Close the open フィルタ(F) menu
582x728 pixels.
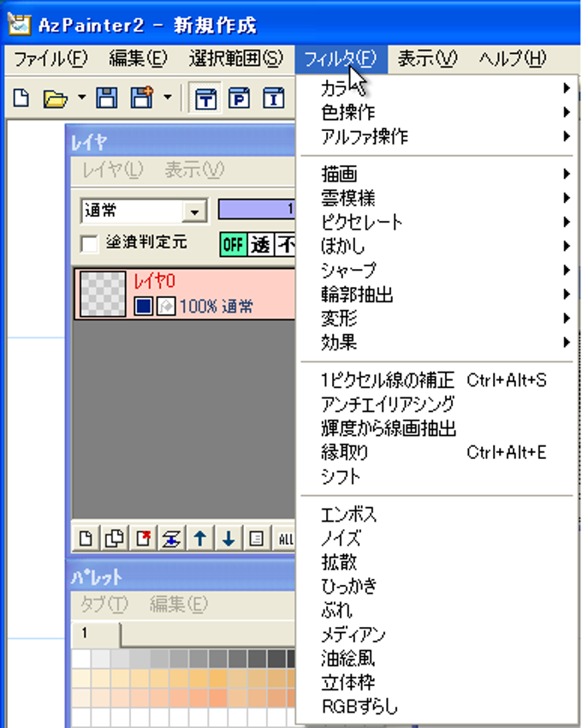point(341,59)
